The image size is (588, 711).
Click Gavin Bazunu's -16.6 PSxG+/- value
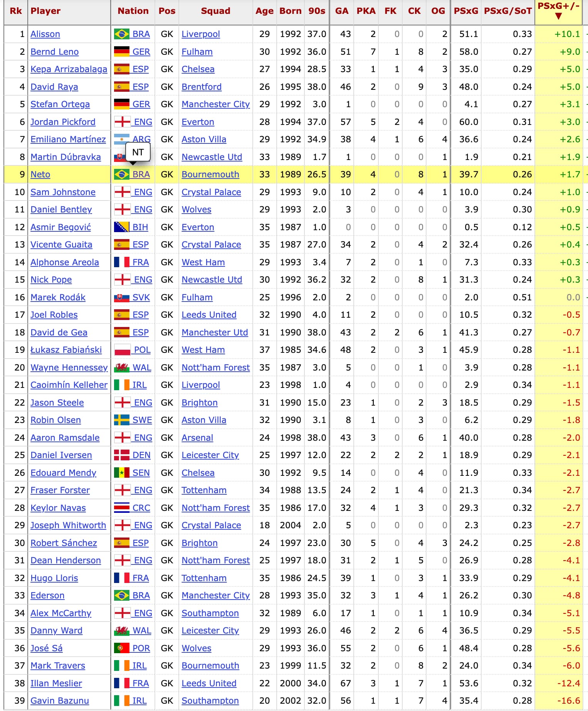[569, 701]
